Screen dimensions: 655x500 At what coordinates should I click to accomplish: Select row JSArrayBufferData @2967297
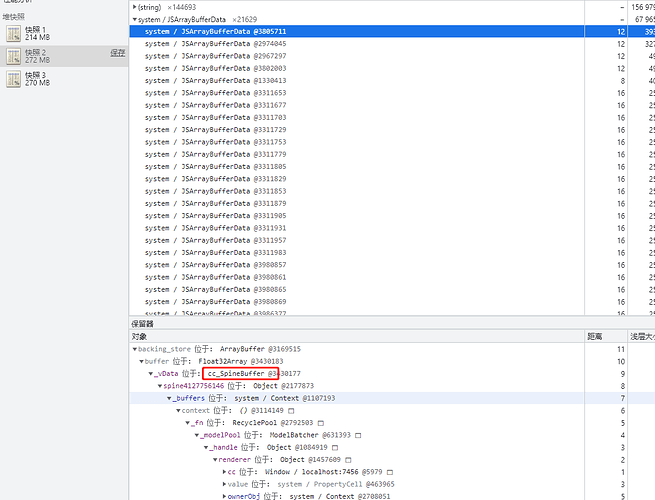point(392,56)
